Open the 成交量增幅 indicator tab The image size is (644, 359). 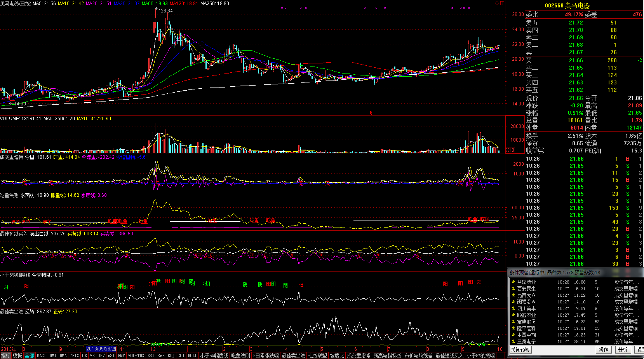pyautogui.click(x=359, y=355)
